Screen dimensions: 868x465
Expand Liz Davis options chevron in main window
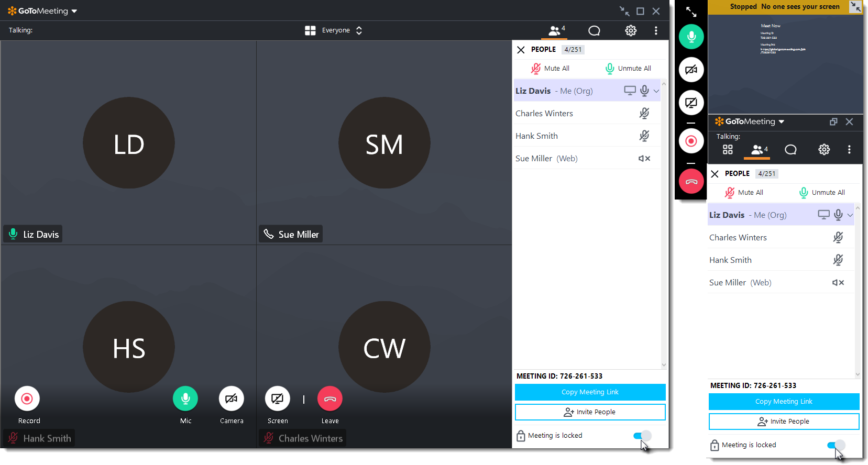coord(656,91)
